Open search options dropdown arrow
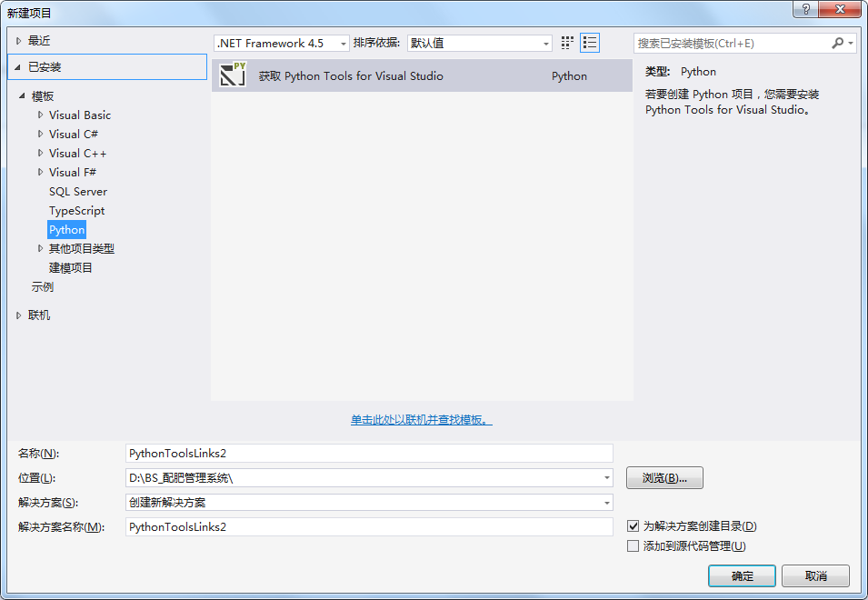The height and width of the screenshot is (600, 868). (x=851, y=43)
